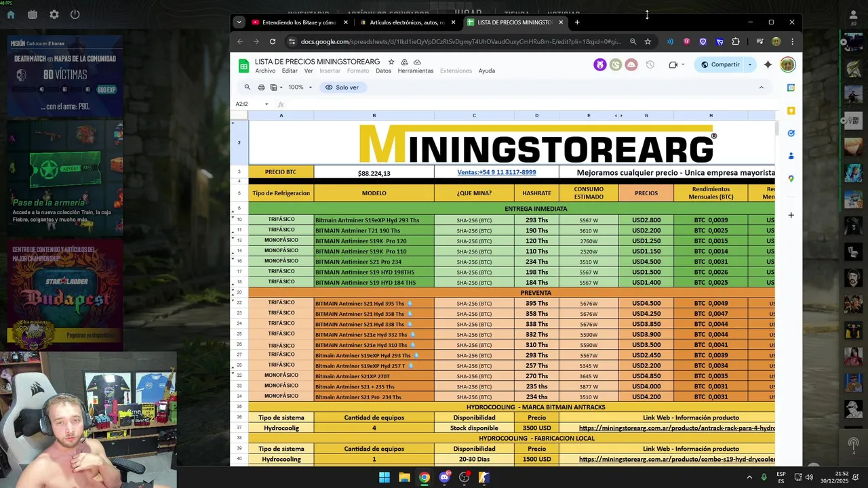The width and height of the screenshot is (868, 488).
Task: Open Google Maps in the side panel
Action: click(x=791, y=179)
